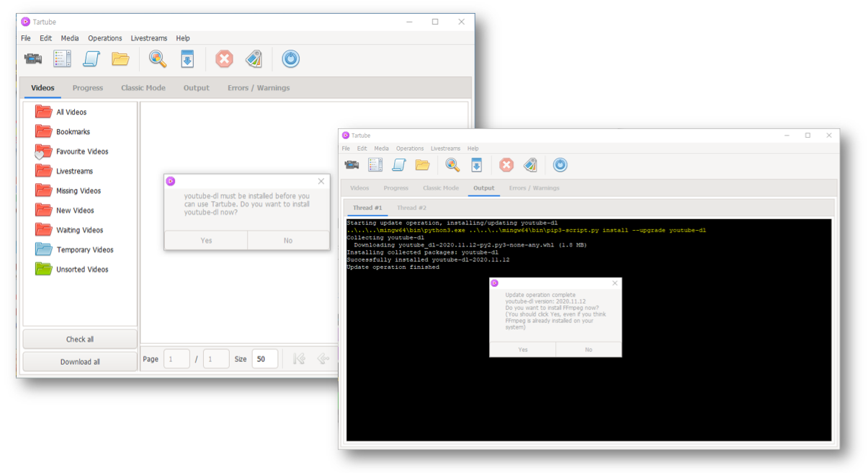Switch to Classic Mode tab in front window
The width and height of the screenshot is (868, 473).
(x=441, y=188)
